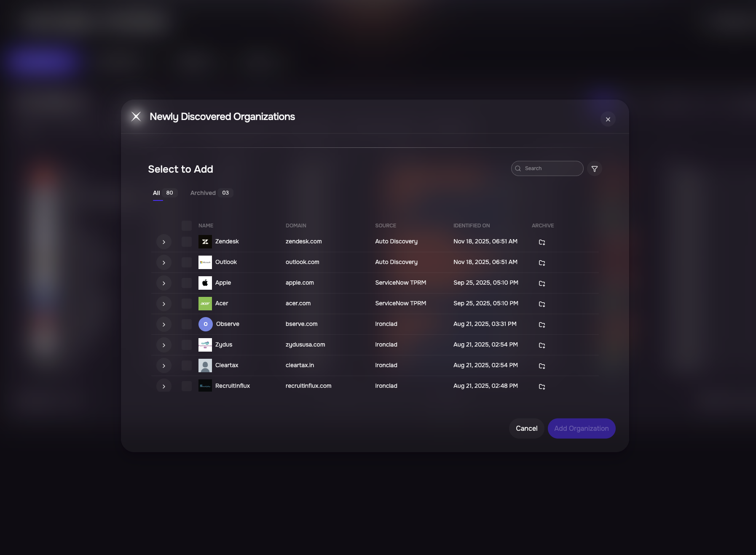Screen dimensions: 756x555
Task: Open the filter options funnel icon
Action: click(x=594, y=169)
